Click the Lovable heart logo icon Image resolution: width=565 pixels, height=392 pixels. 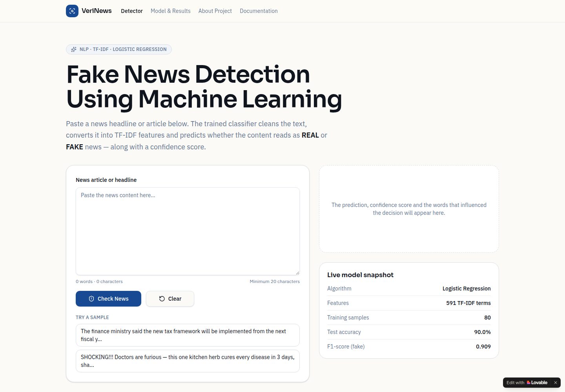(x=529, y=383)
